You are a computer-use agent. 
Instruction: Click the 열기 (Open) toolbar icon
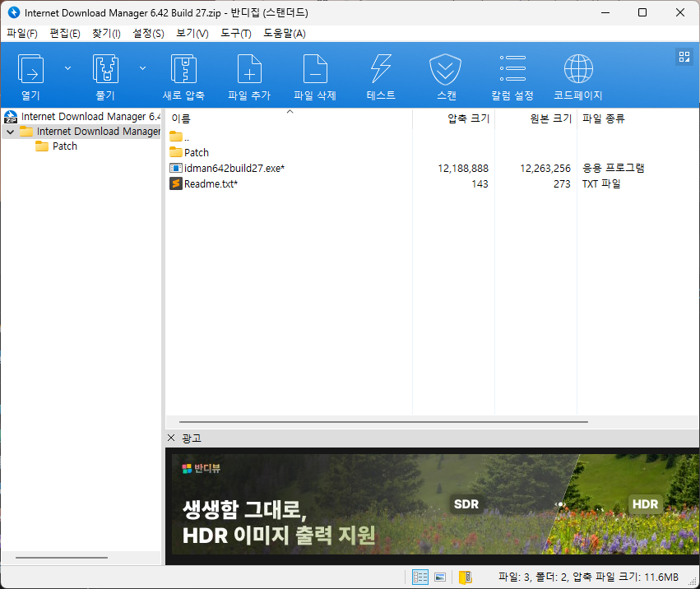coord(30,77)
